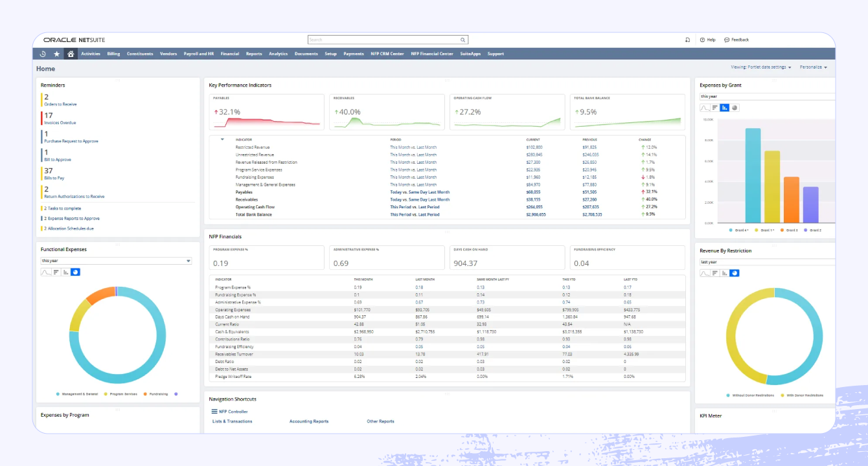Open the SuiteApps menu
Screen dimensions: 868x466
pos(471,54)
